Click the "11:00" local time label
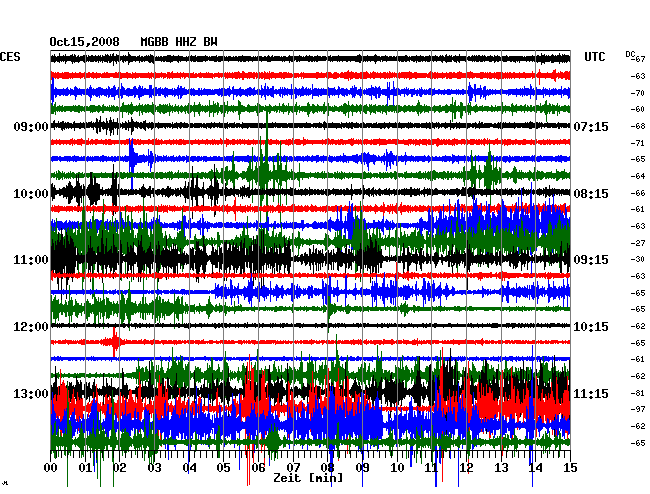Viewport: 650px width, 494px height. tap(31, 260)
